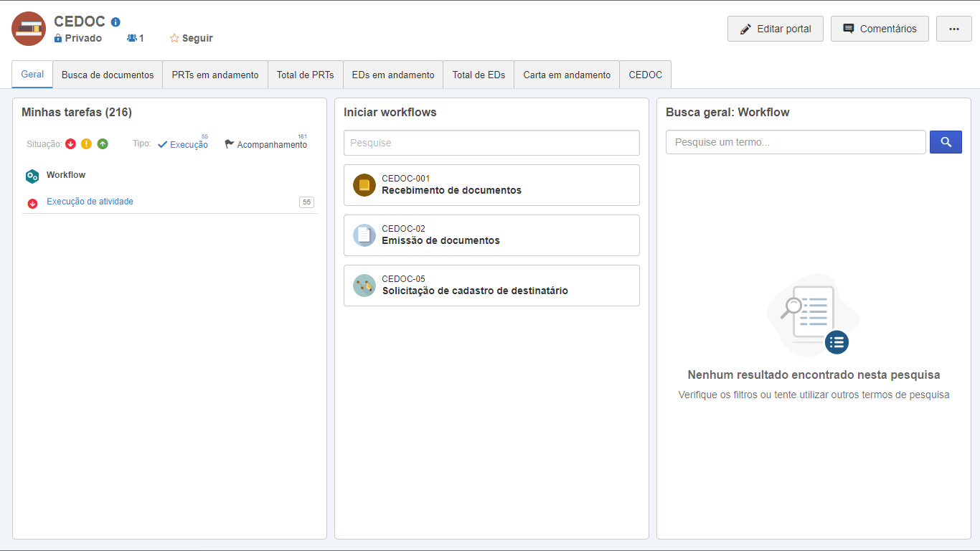Switch to the Total de EDs tab

479,75
